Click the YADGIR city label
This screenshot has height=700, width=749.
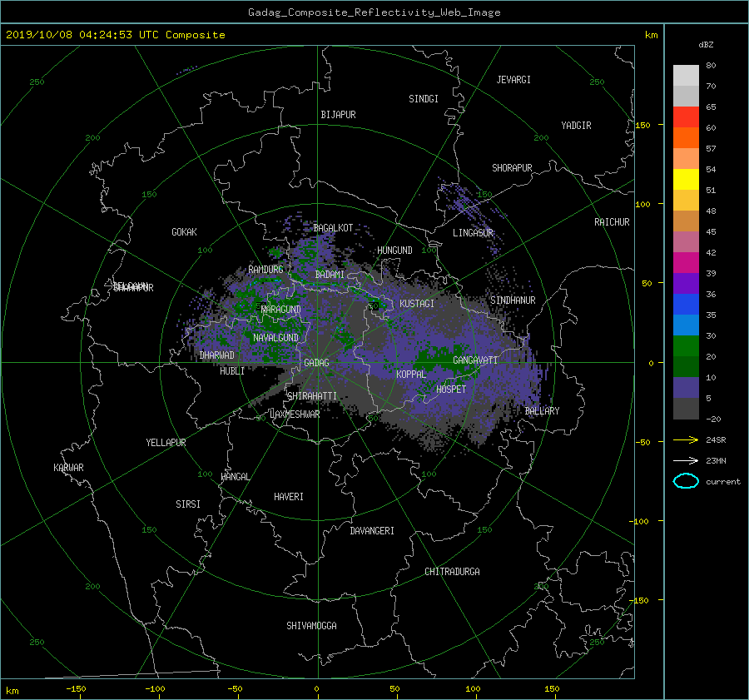576,126
